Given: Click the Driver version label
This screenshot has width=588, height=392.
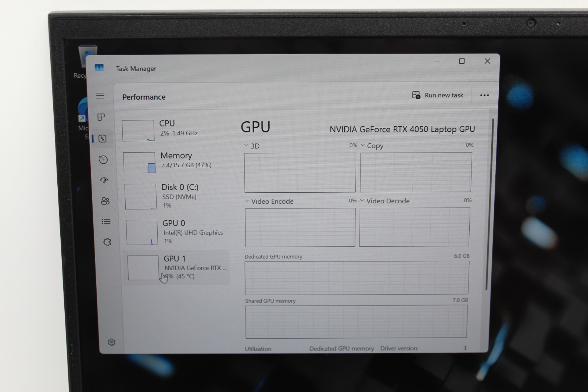Looking at the screenshot, I should pos(399,348).
